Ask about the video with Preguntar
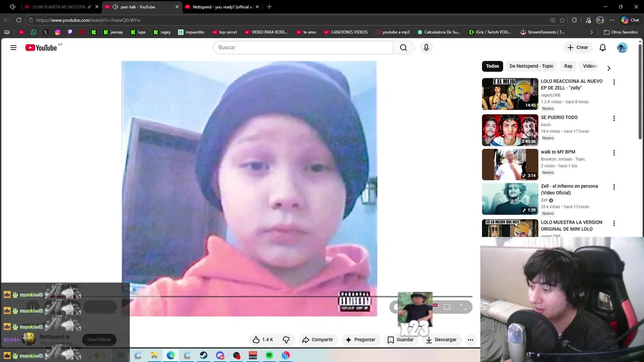Image resolution: width=644 pixels, height=362 pixels. pyautogui.click(x=360, y=340)
